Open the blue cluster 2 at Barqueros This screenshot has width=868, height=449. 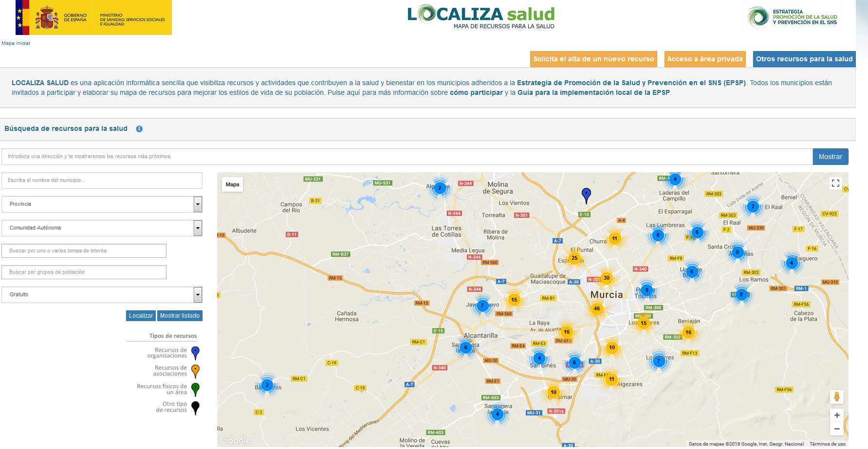tap(267, 385)
